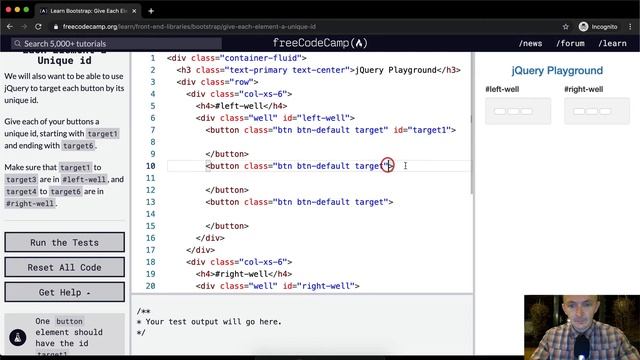640x360 pixels.
Task: Expand the Get Help dropdown
Action: coord(64,292)
